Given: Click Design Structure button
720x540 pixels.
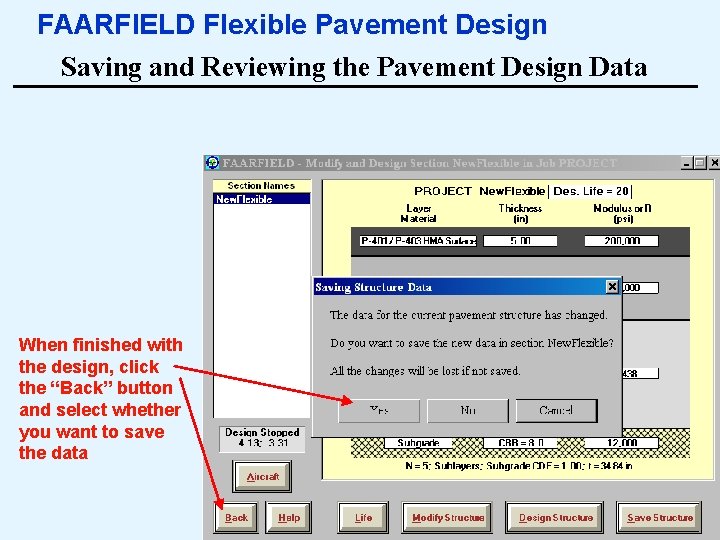Looking at the screenshot, I should click(x=555, y=518).
